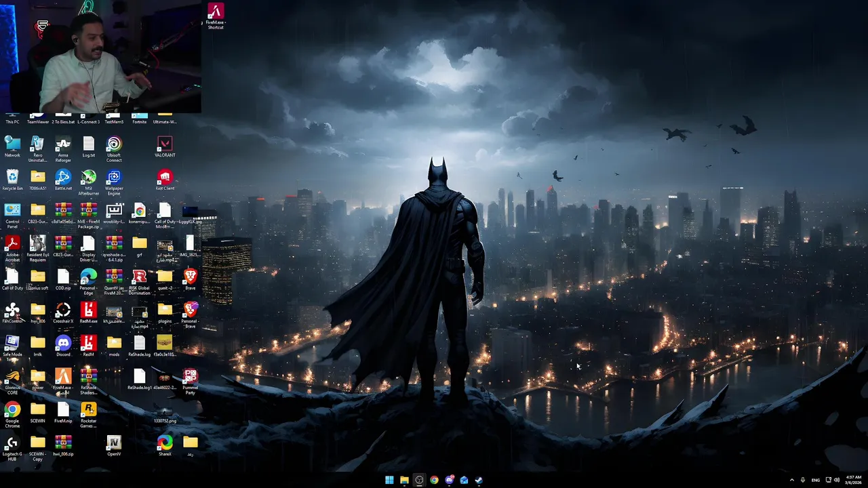The height and width of the screenshot is (488, 868).
Task: Open the Network desktop icon
Action: pyautogui.click(x=12, y=146)
